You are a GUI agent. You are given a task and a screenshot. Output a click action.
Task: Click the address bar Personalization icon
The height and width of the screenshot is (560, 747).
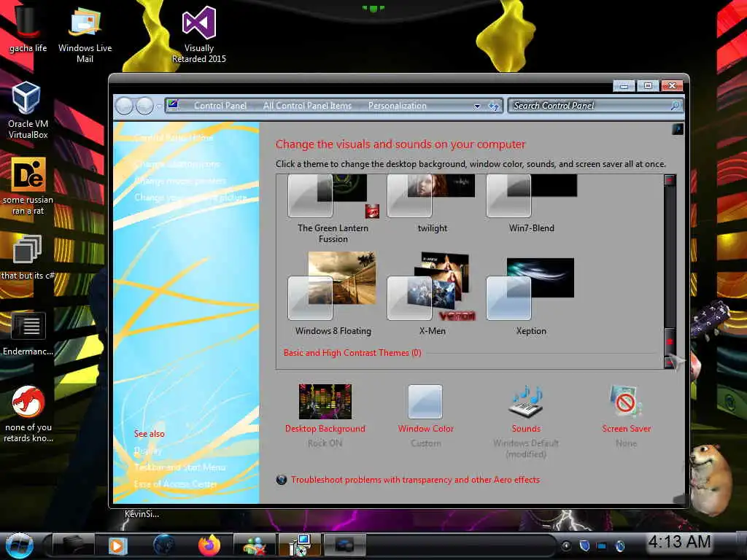point(173,105)
